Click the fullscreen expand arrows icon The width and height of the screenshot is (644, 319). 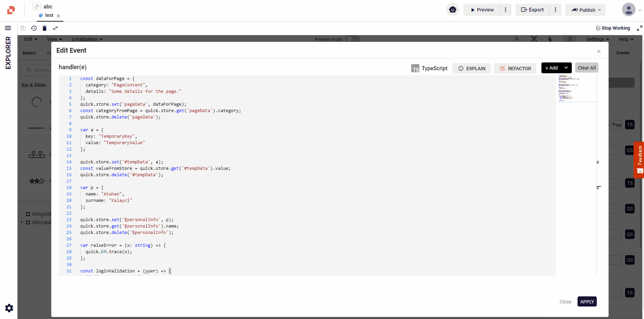(x=639, y=28)
